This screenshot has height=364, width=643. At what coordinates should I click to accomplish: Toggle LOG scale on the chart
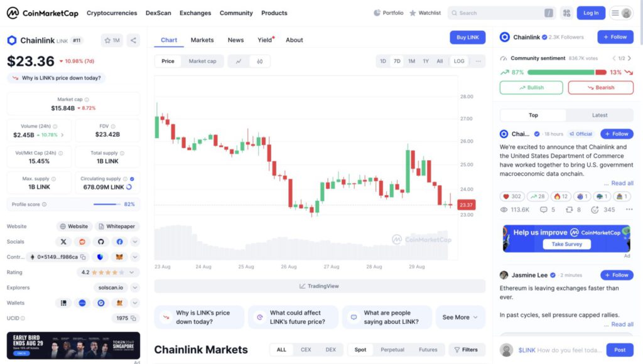(459, 62)
